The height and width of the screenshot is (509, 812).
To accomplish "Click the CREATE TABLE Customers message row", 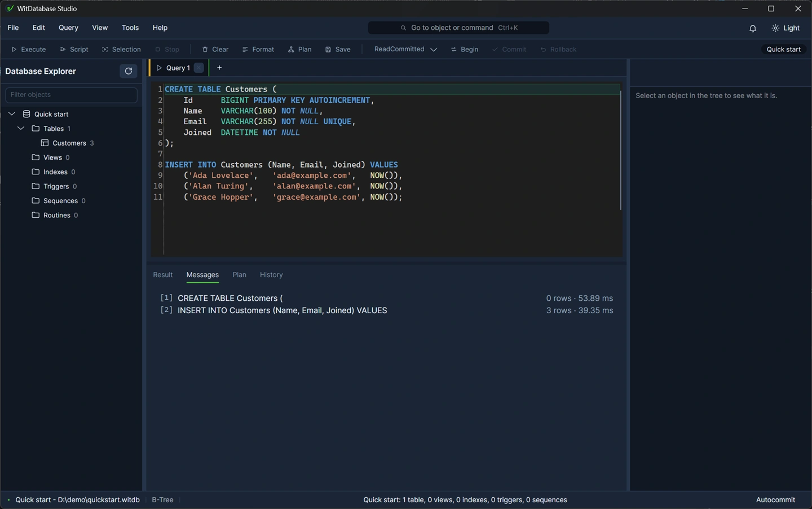I will pyautogui.click(x=386, y=298).
